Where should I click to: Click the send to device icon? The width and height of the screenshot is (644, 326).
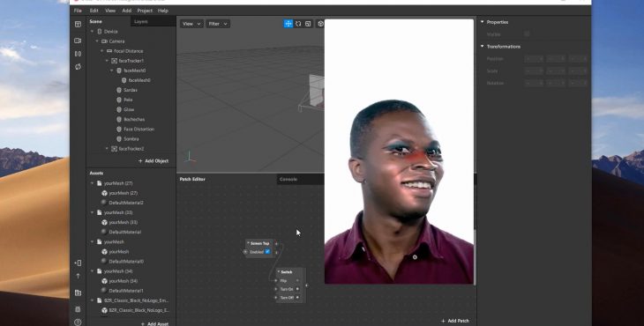coord(78,263)
